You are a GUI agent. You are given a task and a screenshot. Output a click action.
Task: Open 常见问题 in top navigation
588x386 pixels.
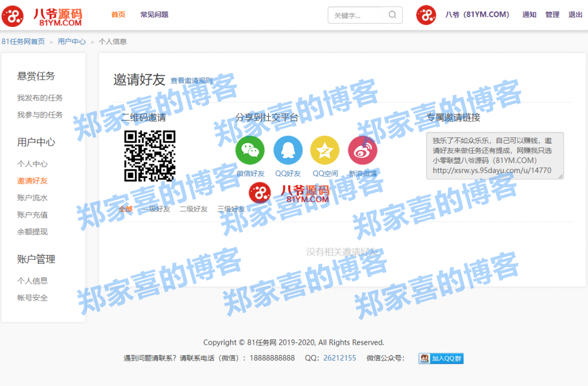point(154,14)
